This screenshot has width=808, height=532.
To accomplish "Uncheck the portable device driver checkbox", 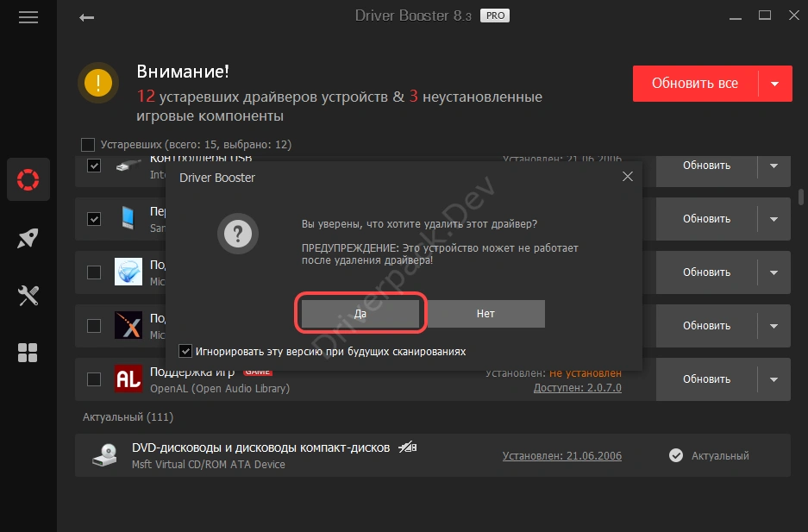I will click(x=94, y=219).
